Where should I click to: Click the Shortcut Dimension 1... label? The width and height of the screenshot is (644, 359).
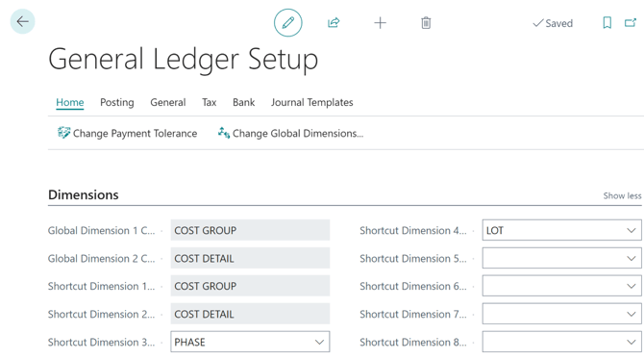(x=102, y=286)
